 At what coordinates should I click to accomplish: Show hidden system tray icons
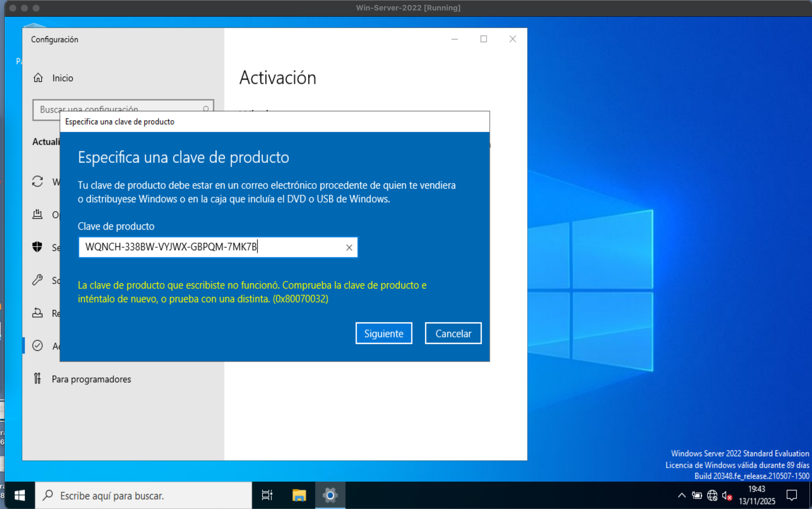[682, 495]
